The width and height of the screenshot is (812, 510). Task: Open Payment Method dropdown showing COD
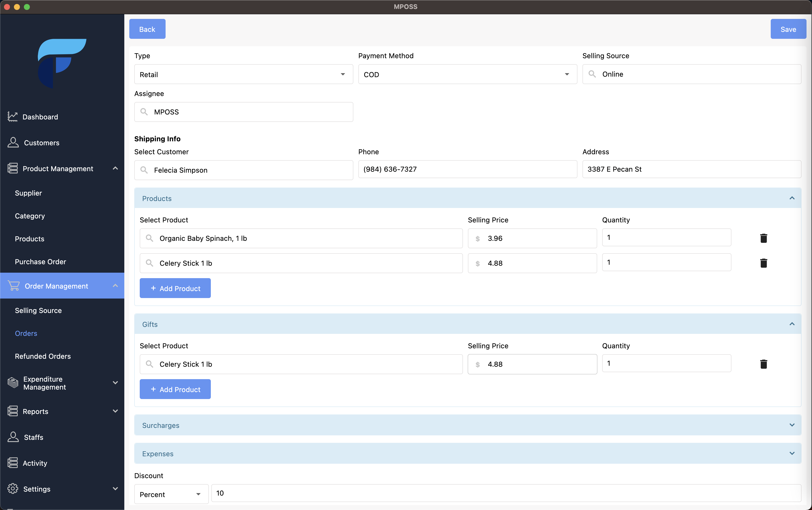(x=467, y=74)
